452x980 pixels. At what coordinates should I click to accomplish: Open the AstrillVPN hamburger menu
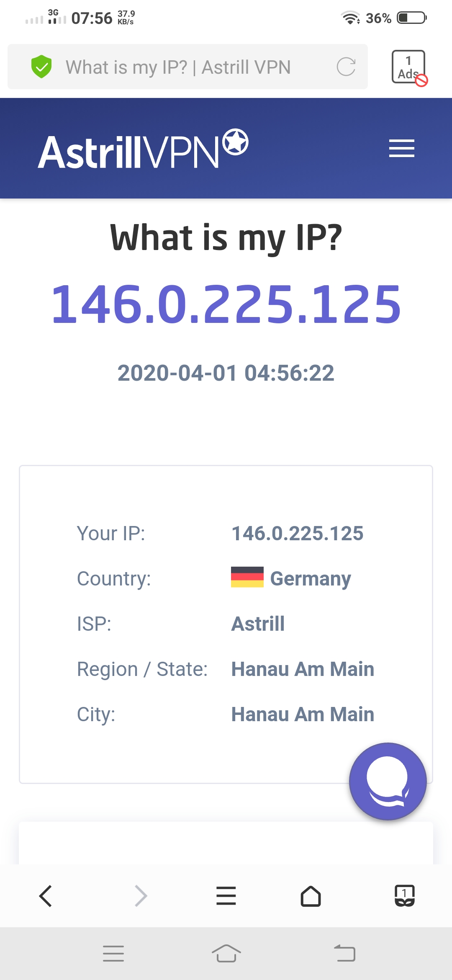point(401,148)
